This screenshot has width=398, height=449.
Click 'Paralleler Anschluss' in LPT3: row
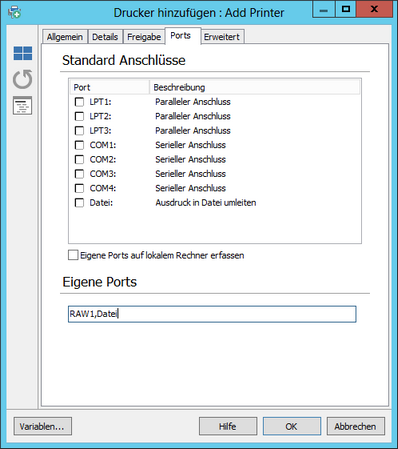[193, 130]
